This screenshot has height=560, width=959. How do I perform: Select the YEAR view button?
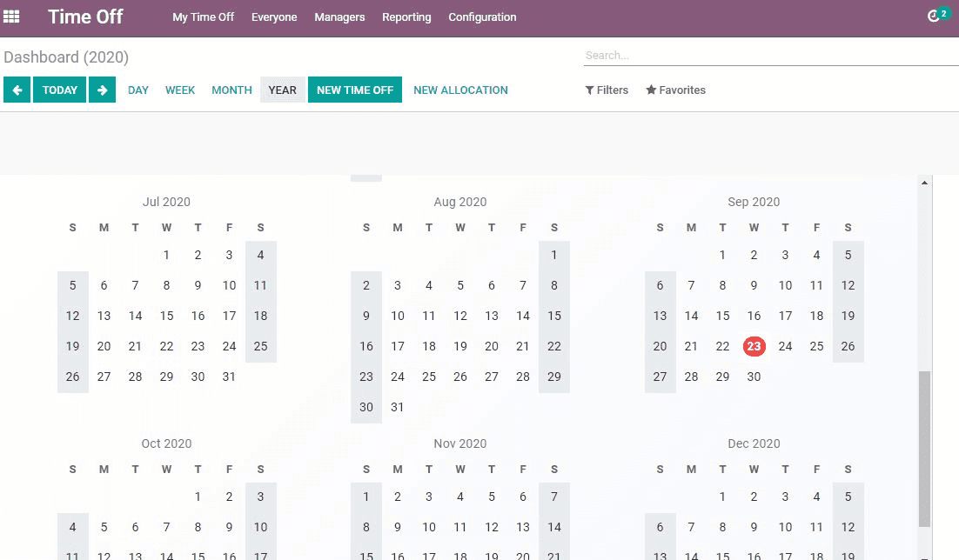(x=283, y=90)
